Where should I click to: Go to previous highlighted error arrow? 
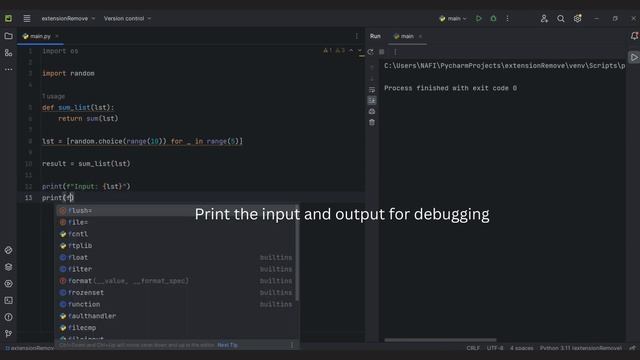point(351,51)
